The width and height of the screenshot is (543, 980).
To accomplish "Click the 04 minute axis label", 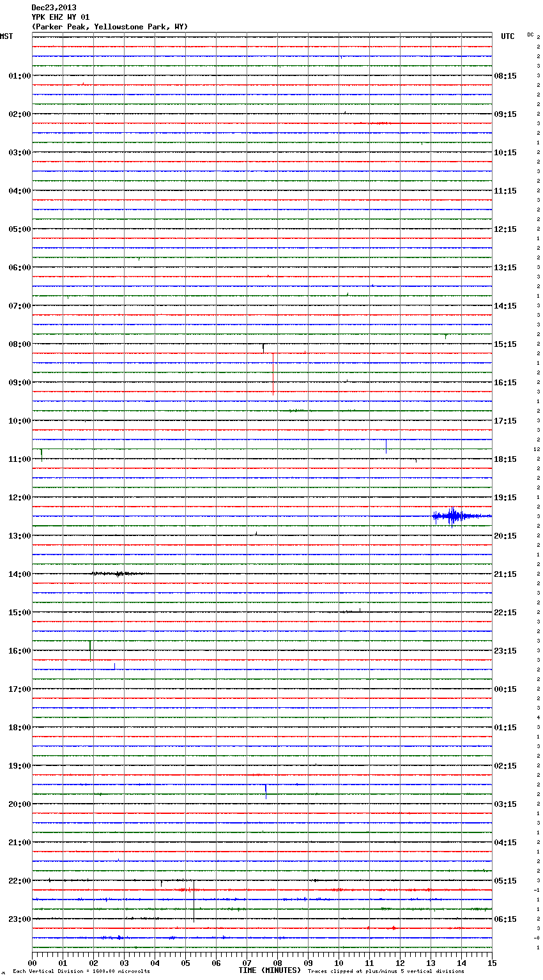I will [155, 963].
